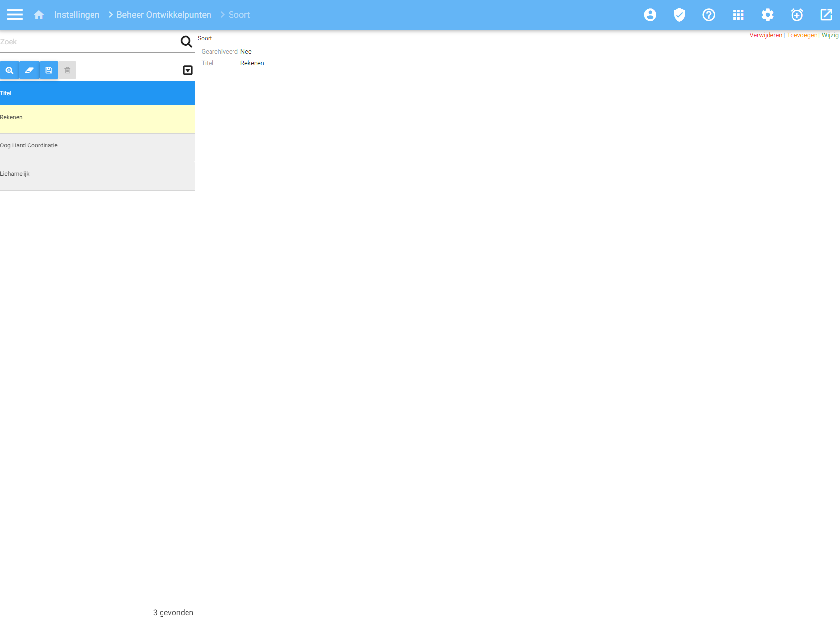The height and width of the screenshot is (625, 840).
Task: Open help via question mark icon
Action: [x=708, y=15]
